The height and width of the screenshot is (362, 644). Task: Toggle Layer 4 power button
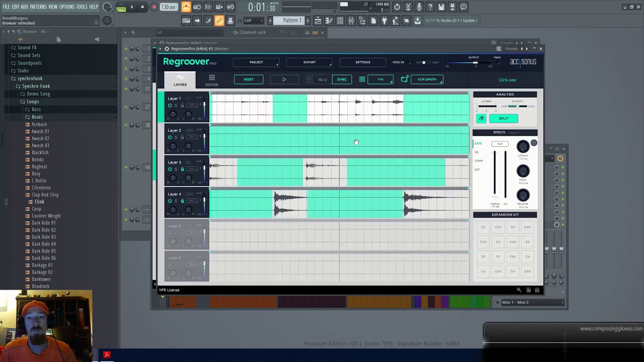170,201
